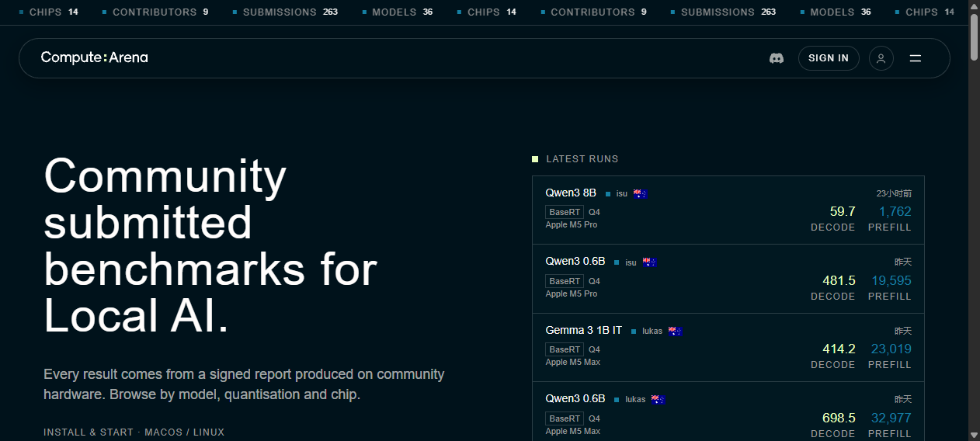The width and height of the screenshot is (980, 441).
Task: Click the SIGN IN button
Action: tap(829, 58)
